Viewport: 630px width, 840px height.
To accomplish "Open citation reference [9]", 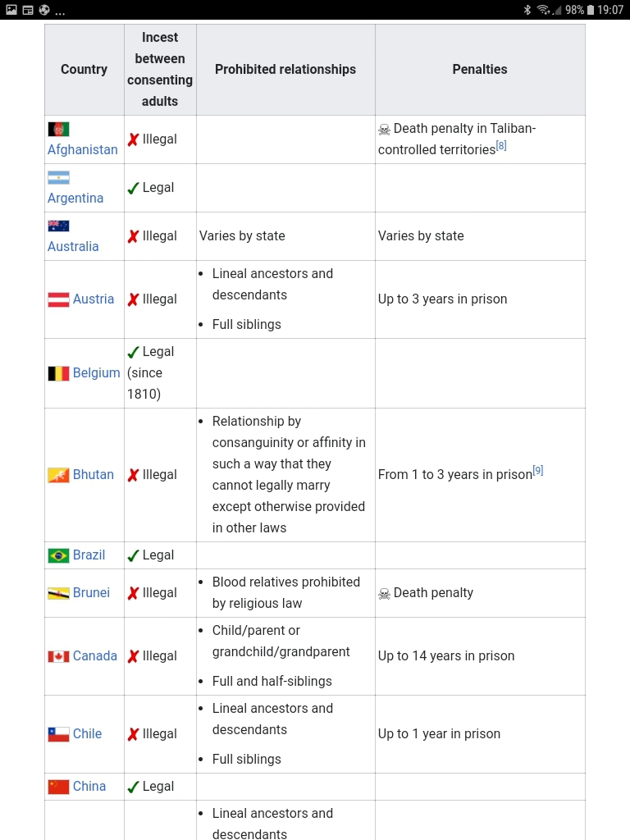I will (538, 470).
